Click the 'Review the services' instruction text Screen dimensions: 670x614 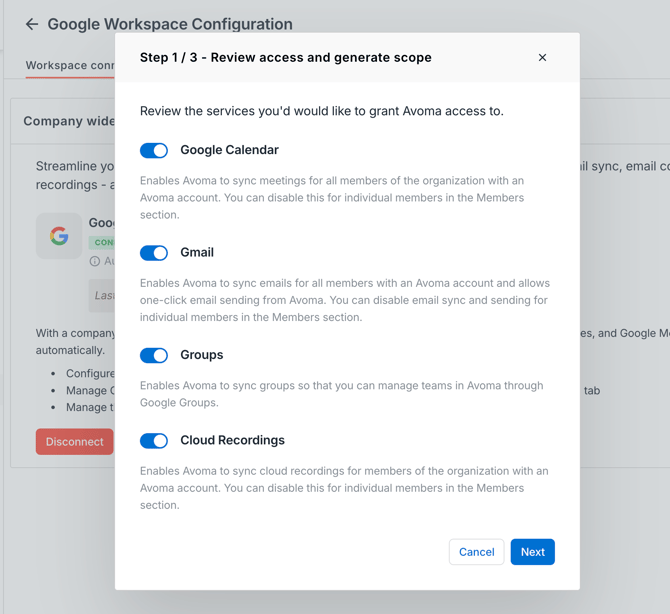point(322,111)
